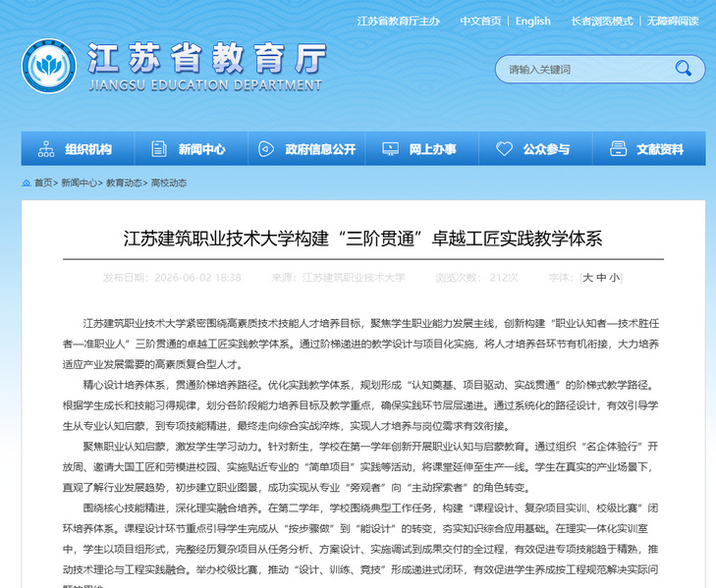The height and width of the screenshot is (588, 716).
Task: Click the 江苏省教育厅 site title text
Action: click(207, 59)
